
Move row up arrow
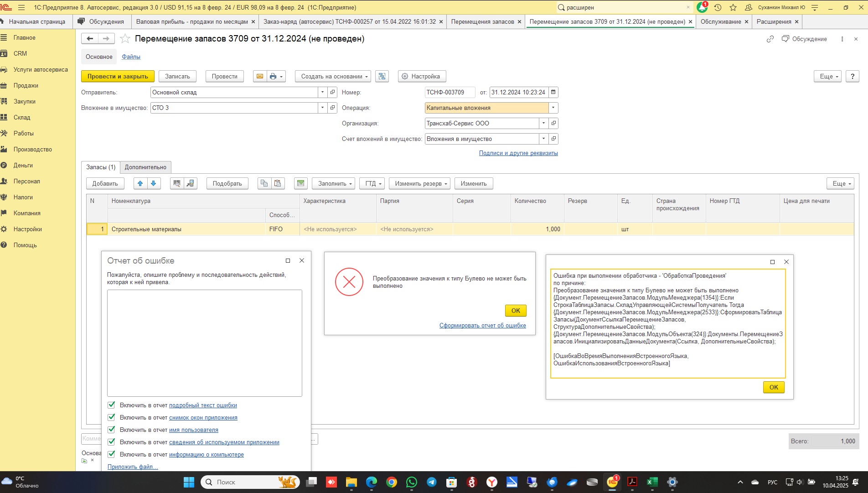point(140,183)
